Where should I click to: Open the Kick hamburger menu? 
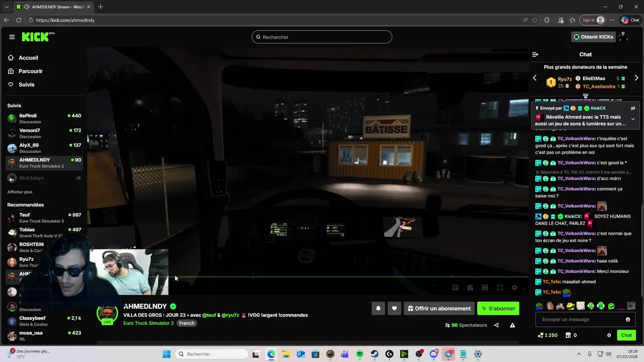click(12, 37)
